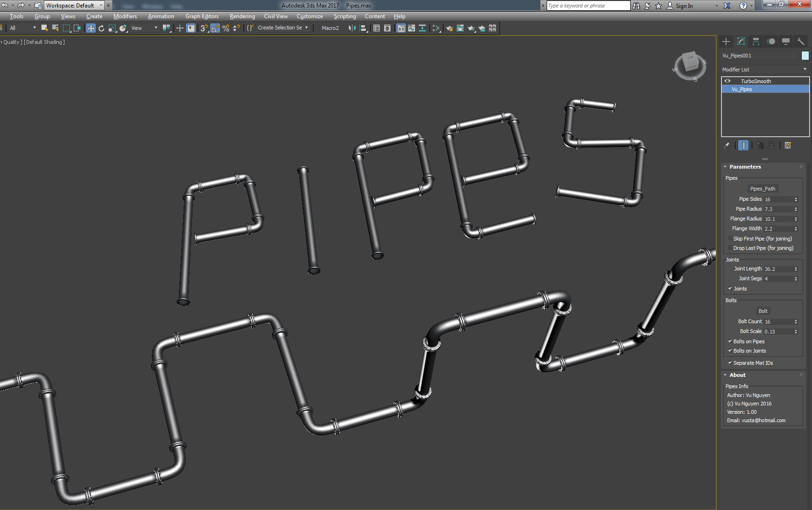
Task: Uncheck Bolts on Joints option
Action: 730,351
